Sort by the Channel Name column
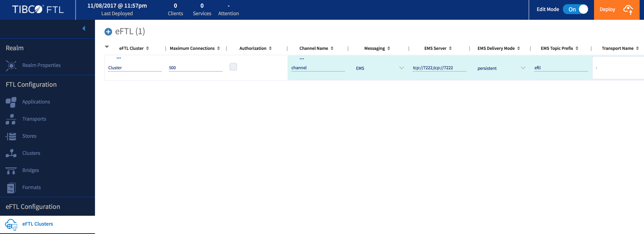The width and height of the screenshot is (644, 234). (x=332, y=48)
